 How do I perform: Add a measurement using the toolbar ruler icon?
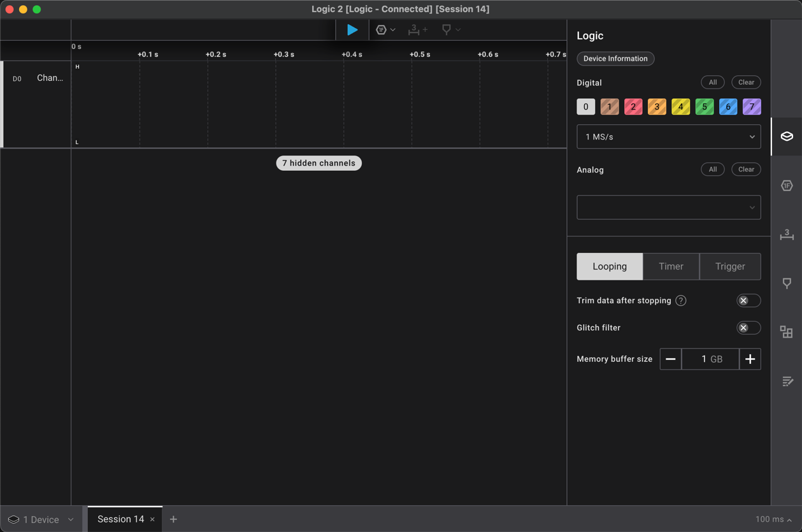(x=418, y=30)
